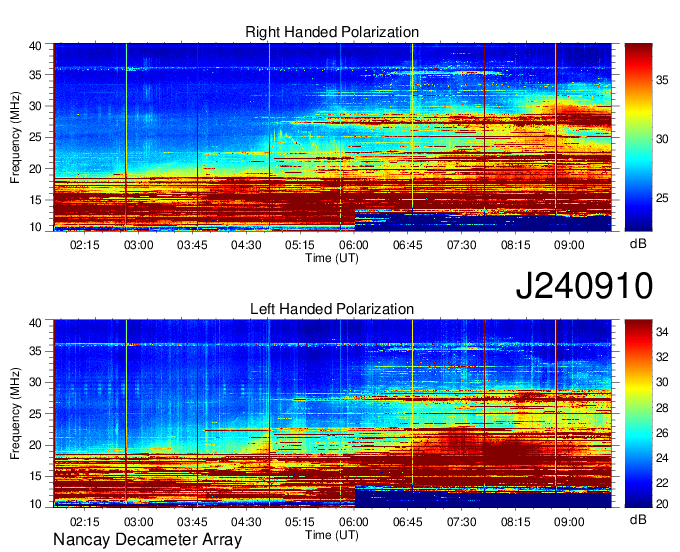Click the 06:00 time tick of Left Handed plot
Image resolution: width=680 pixels, height=552 pixels.
coord(354,522)
